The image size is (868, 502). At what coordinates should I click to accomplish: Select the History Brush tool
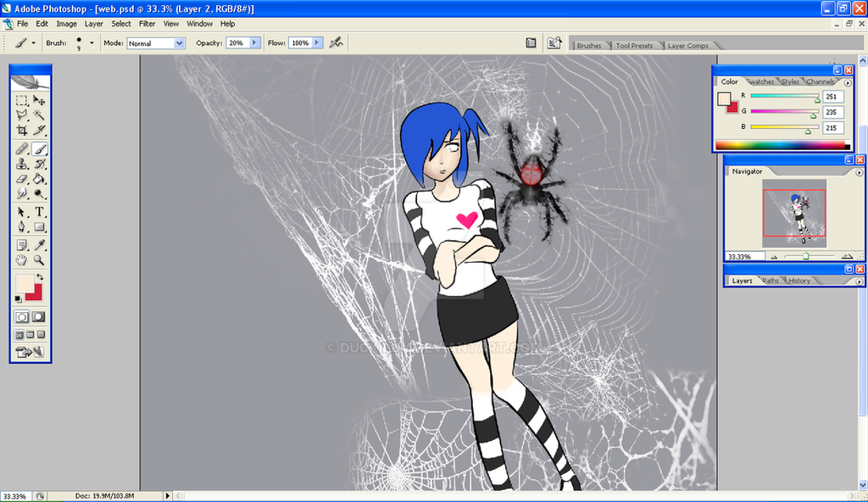(x=39, y=164)
